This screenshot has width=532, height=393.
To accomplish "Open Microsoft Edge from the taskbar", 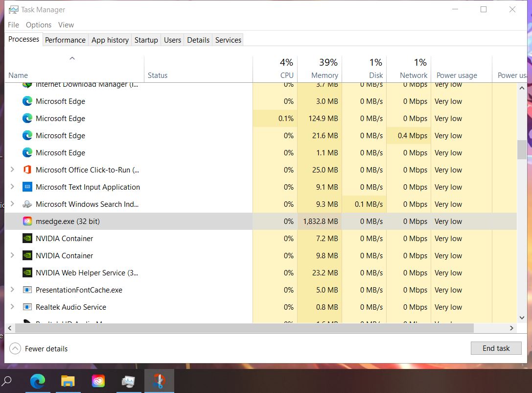I will 37,381.
